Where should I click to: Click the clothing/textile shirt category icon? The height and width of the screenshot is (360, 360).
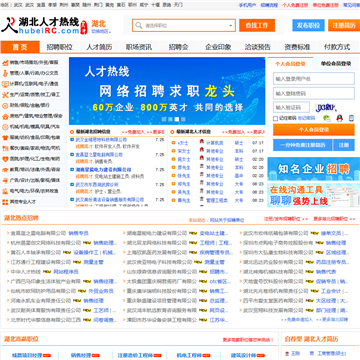coord(5,138)
